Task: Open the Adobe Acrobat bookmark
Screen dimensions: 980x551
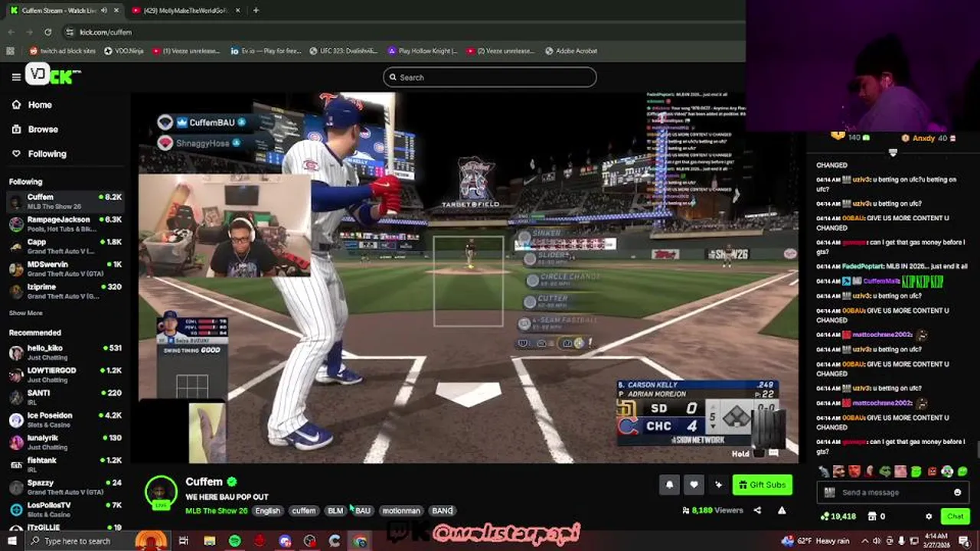Action: click(571, 51)
